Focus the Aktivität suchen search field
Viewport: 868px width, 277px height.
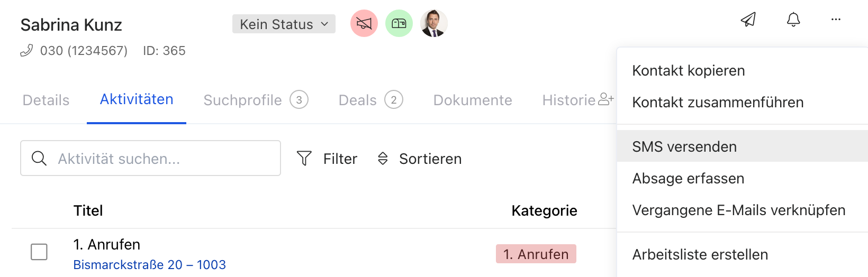[150, 158]
